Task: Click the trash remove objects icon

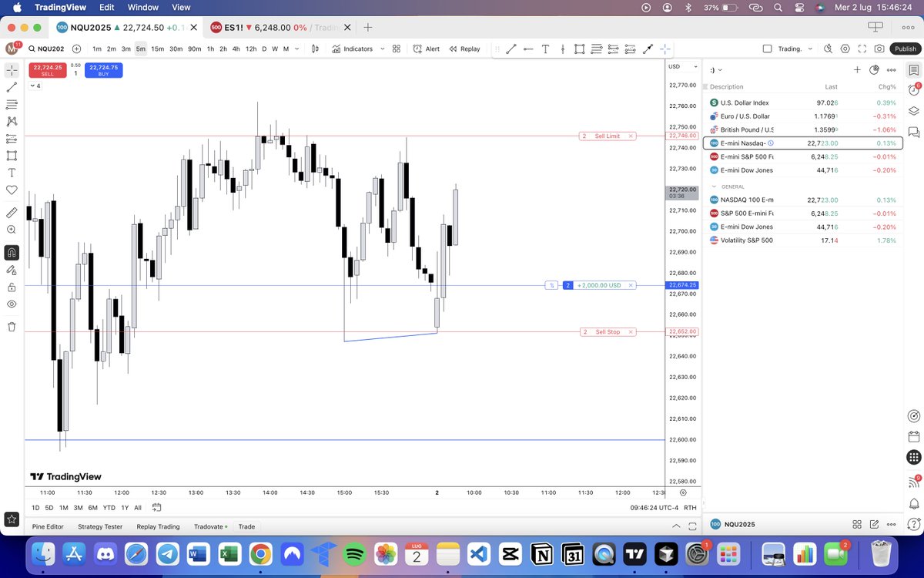Action: coord(12,327)
